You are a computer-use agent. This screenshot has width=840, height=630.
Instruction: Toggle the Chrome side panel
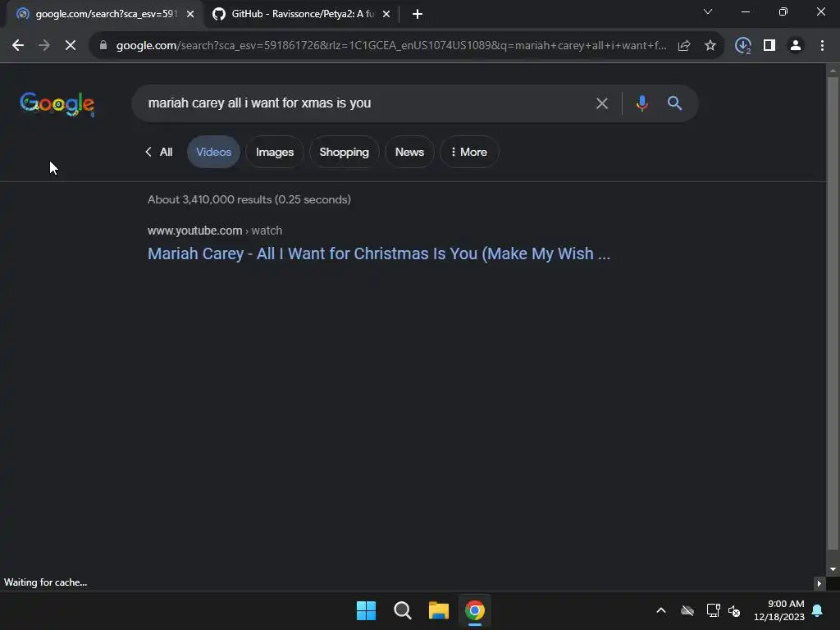[769, 46]
